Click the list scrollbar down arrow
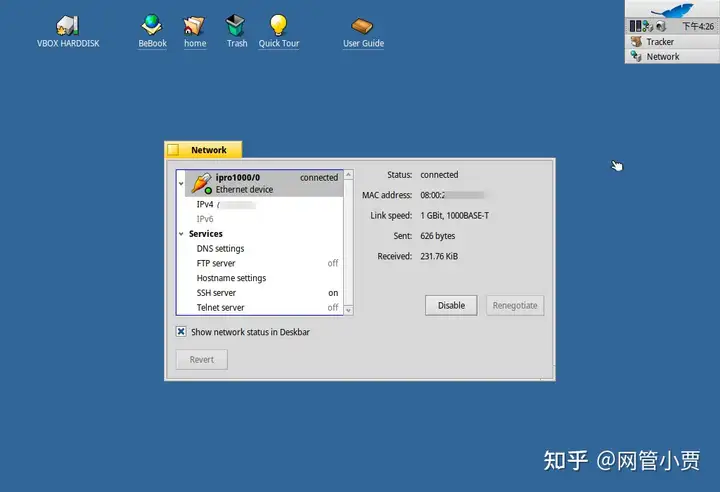 [x=349, y=311]
